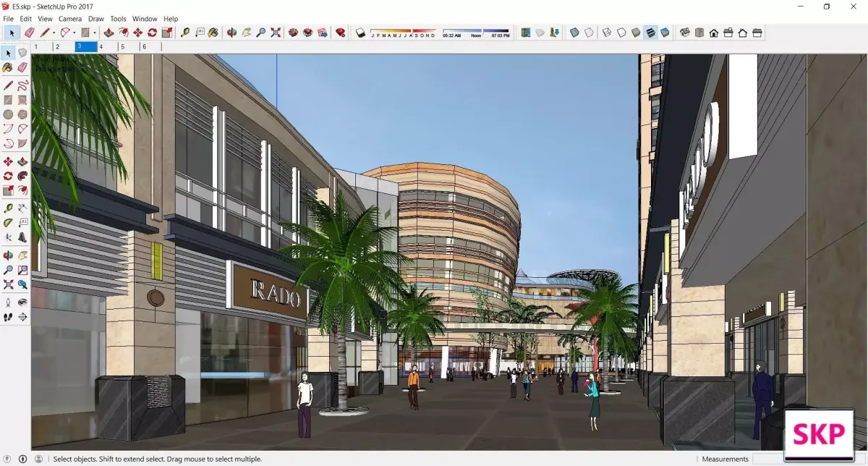Open the Camera menu

(70, 19)
